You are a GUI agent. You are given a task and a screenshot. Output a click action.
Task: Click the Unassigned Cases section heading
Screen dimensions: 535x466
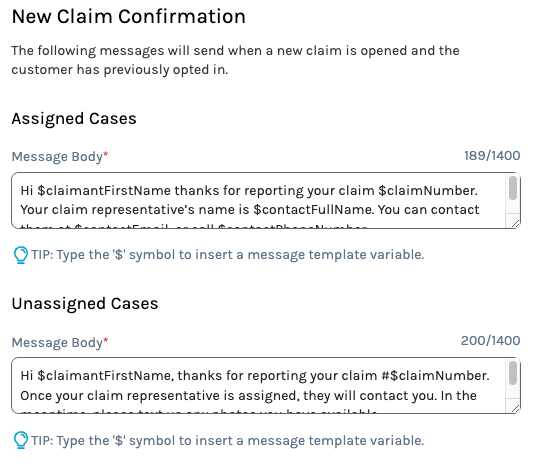tap(85, 304)
